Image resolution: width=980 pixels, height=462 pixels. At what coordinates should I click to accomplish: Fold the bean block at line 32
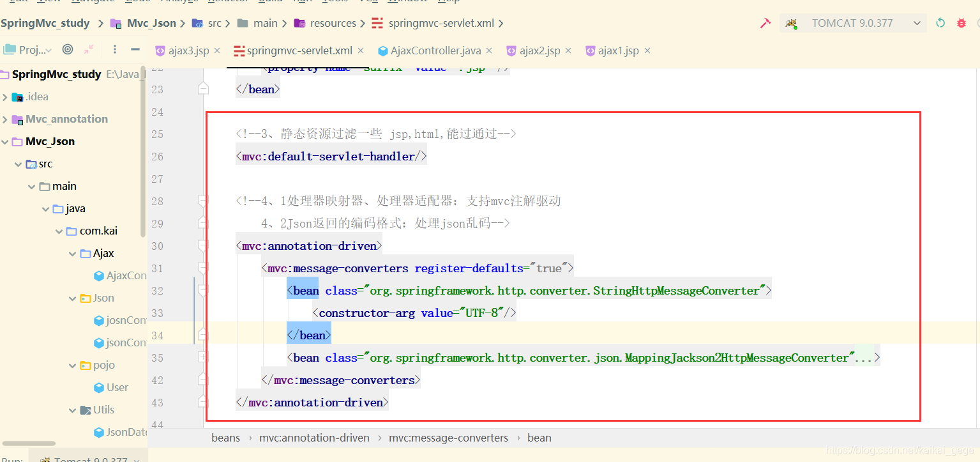(x=203, y=290)
